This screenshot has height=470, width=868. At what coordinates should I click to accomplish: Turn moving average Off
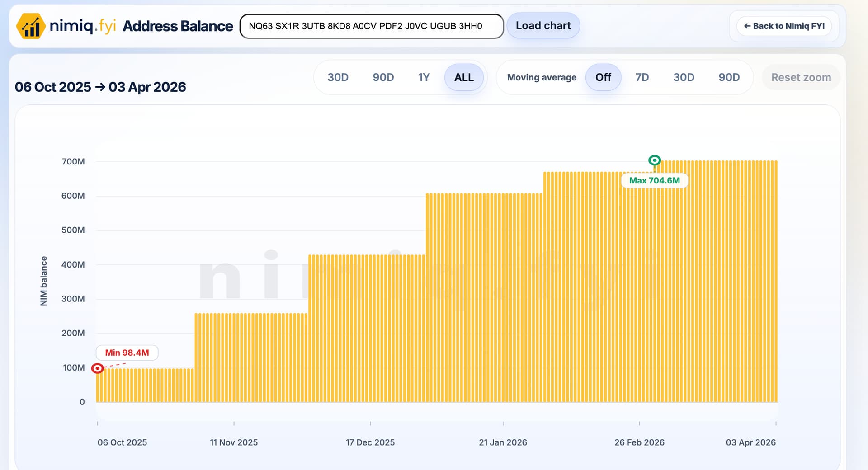[603, 77]
